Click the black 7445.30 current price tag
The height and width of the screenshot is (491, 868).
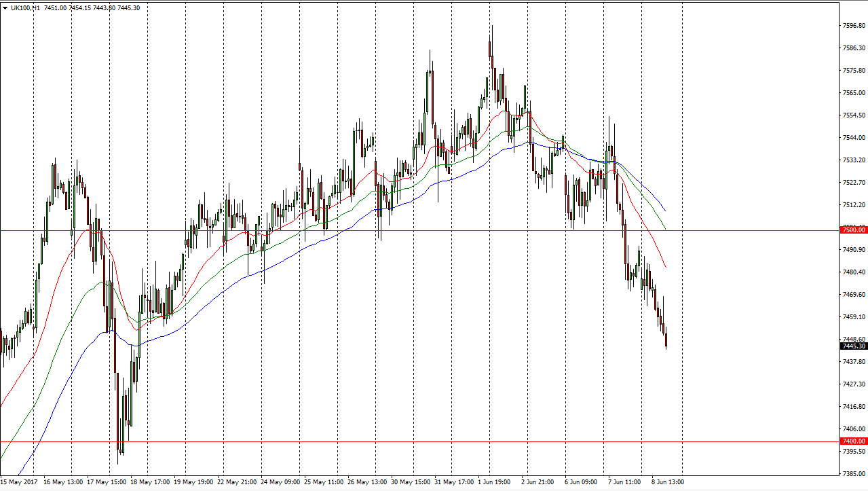click(x=853, y=346)
